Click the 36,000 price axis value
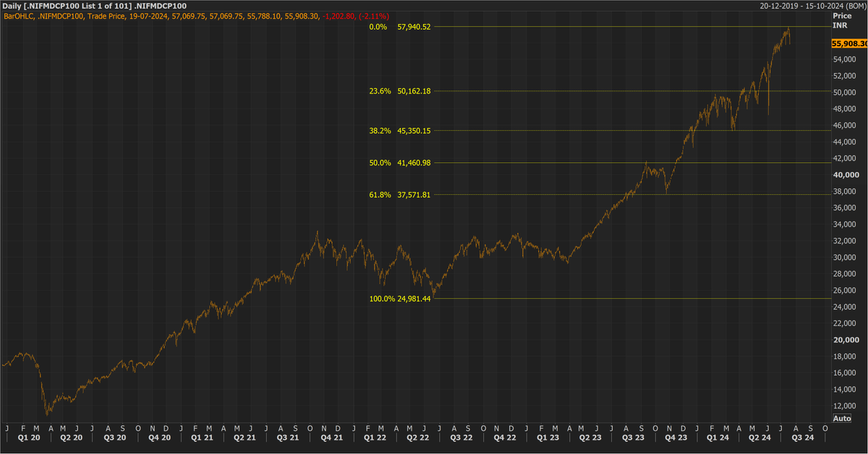Screen dimensions: 868x454 [845, 209]
